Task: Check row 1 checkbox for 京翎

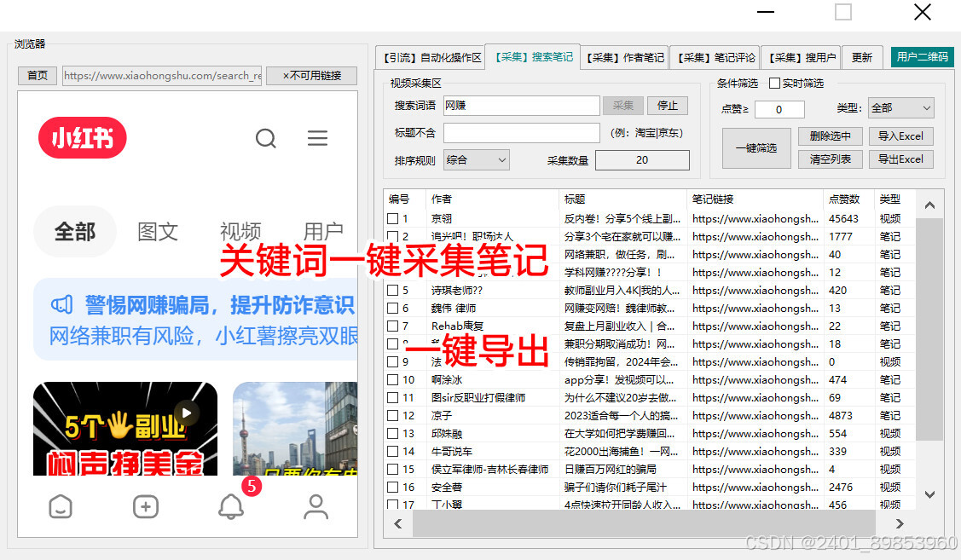Action: pos(393,218)
